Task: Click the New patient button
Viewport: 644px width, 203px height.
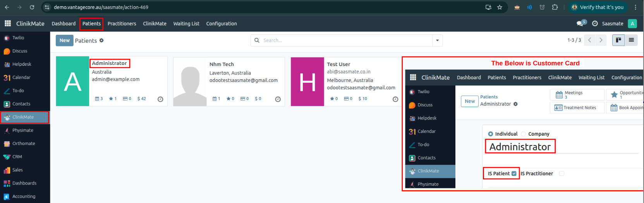Action: [64, 41]
